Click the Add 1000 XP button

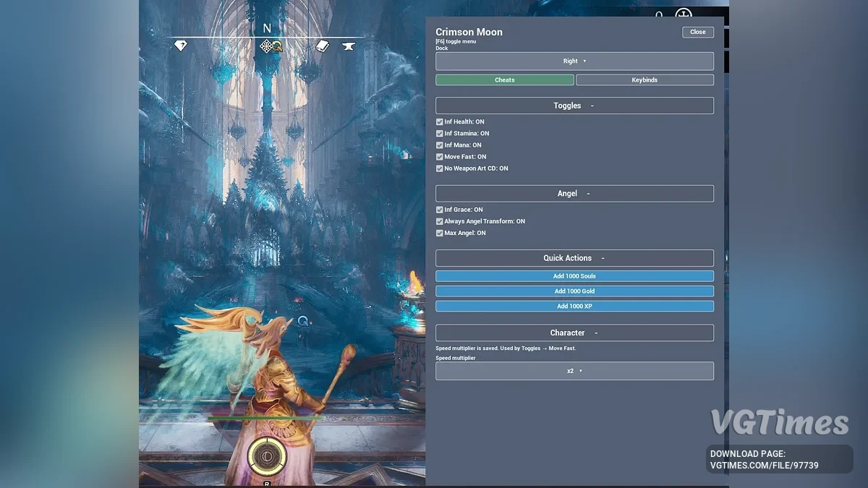pos(574,307)
